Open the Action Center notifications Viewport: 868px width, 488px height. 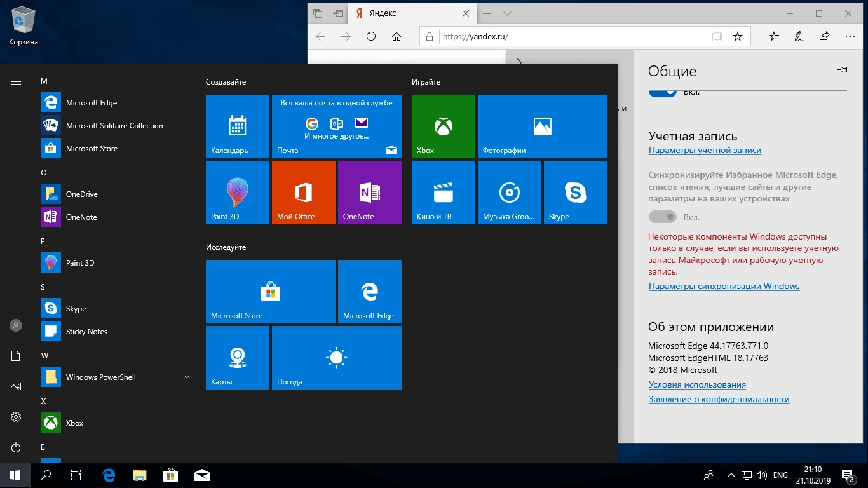(848, 475)
